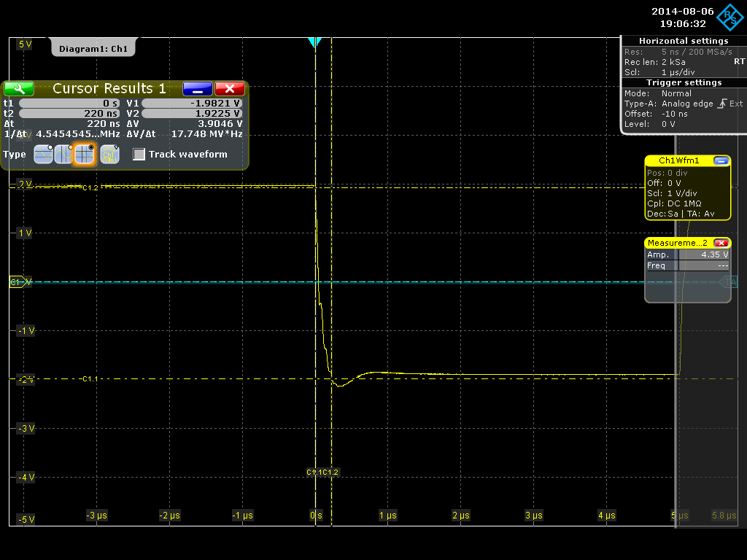Close the Measurement 2 results box
The height and width of the screenshot is (560, 747).
(721, 243)
